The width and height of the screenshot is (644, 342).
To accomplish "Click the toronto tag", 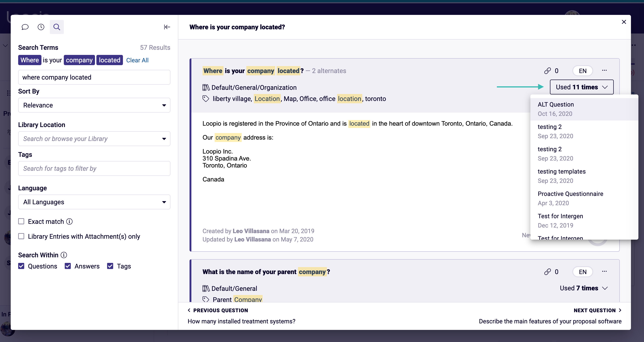I will coord(376,99).
